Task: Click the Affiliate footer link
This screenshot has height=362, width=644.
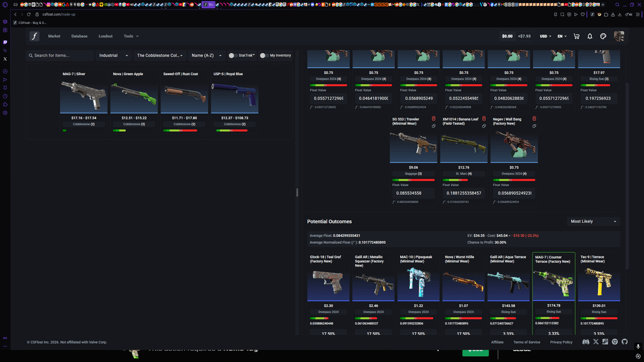Action: click(497, 342)
